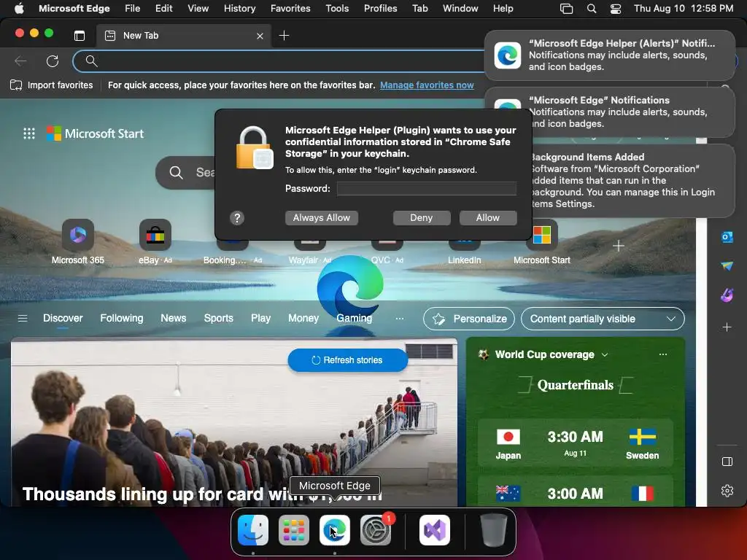Open the Manage favorites now link
Screen dimensions: 747x560
pos(427,85)
